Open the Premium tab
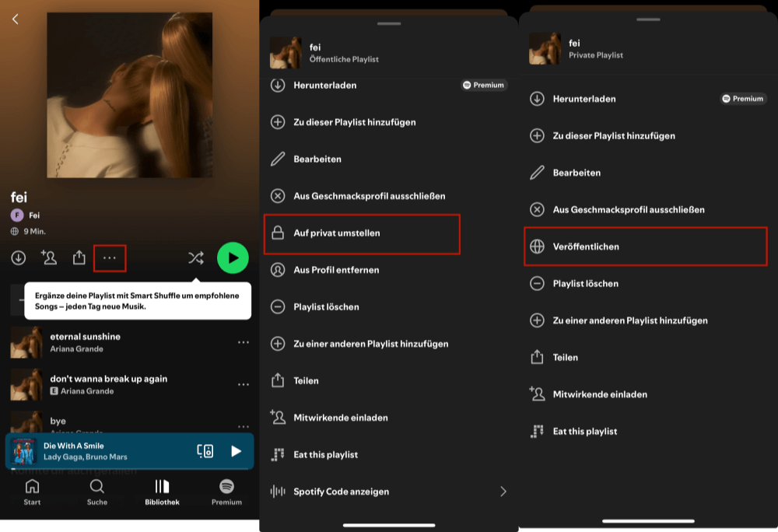 click(226, 492)
